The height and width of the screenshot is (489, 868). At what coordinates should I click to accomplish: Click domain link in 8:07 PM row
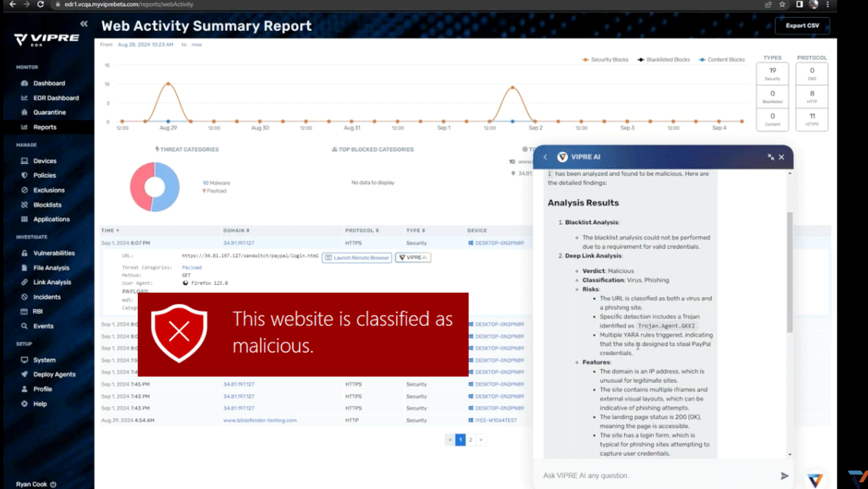click(239, 243)
